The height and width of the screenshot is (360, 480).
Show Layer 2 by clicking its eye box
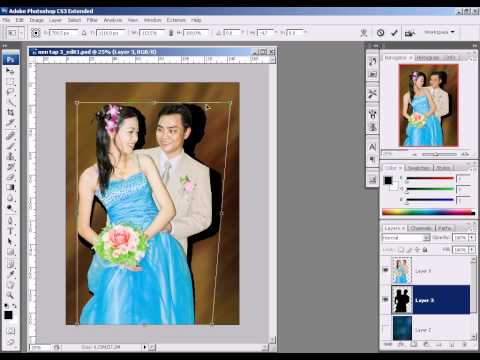(386, 329)
